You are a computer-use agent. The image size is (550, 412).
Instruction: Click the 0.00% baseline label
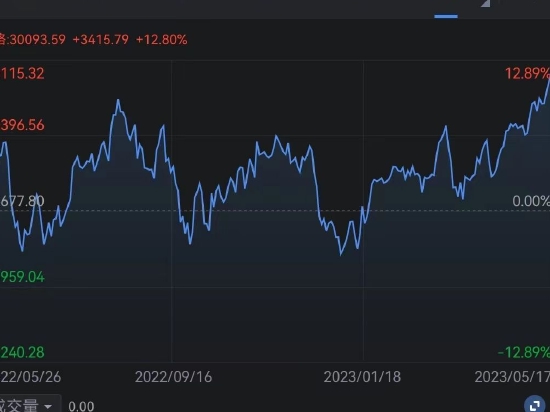tap(531, 201)
